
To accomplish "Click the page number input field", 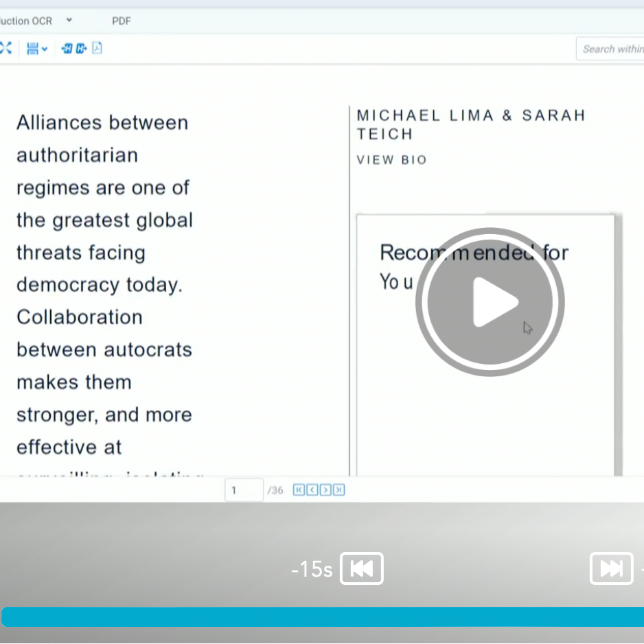I will click(244, 490).
